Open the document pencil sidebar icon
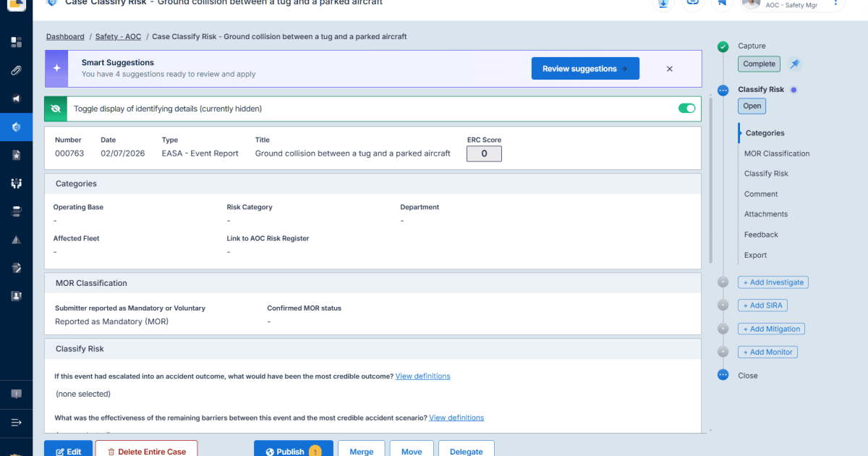 (16, 268)
